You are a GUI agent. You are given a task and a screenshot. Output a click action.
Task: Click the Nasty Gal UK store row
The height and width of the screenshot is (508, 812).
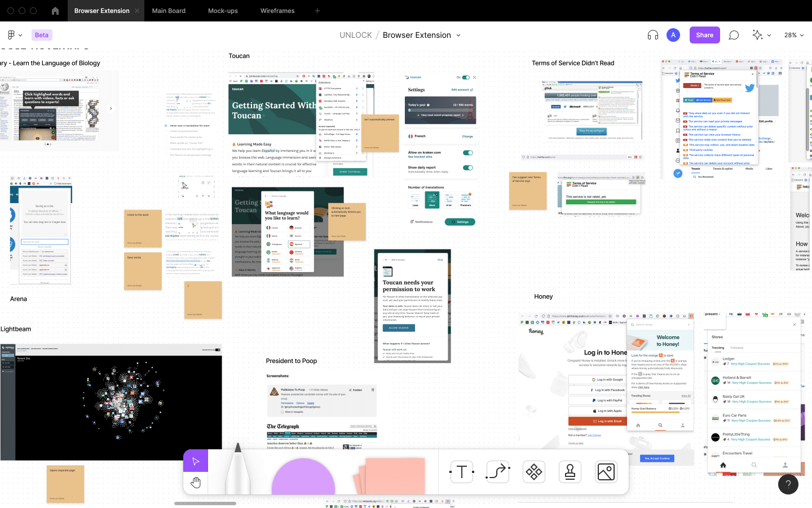(x=754, y=399)
